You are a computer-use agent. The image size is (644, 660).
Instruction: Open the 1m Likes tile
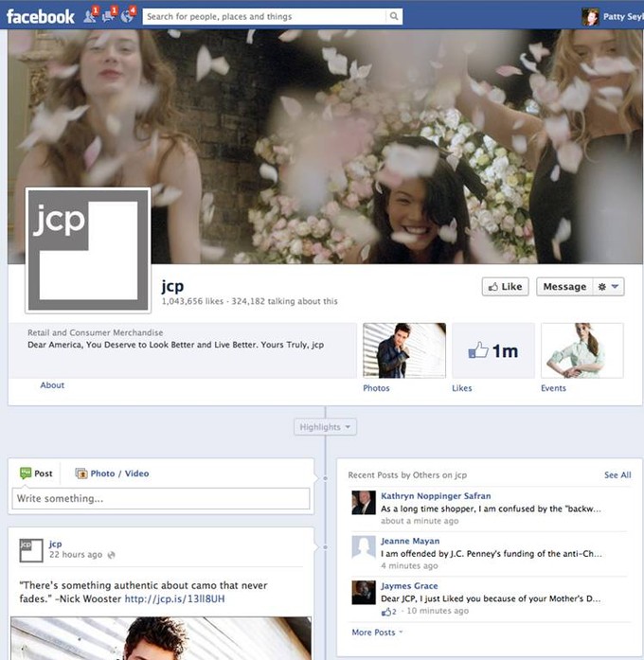pos(492,350)
